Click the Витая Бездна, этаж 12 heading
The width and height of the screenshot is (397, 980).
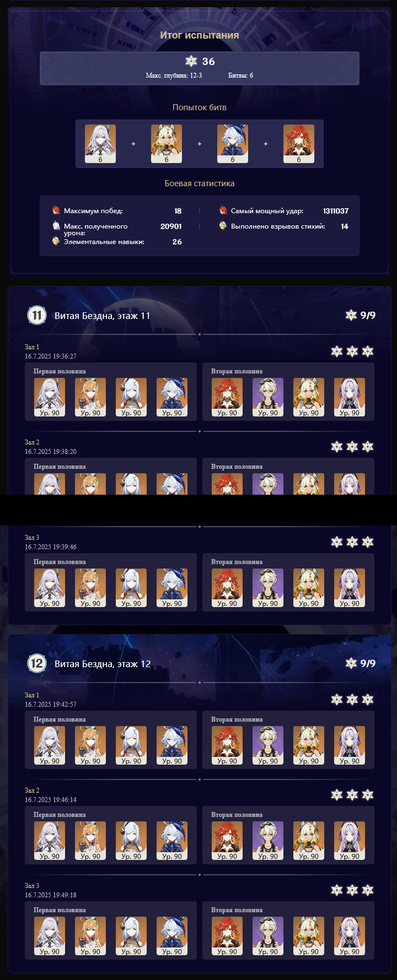point(103,664)
